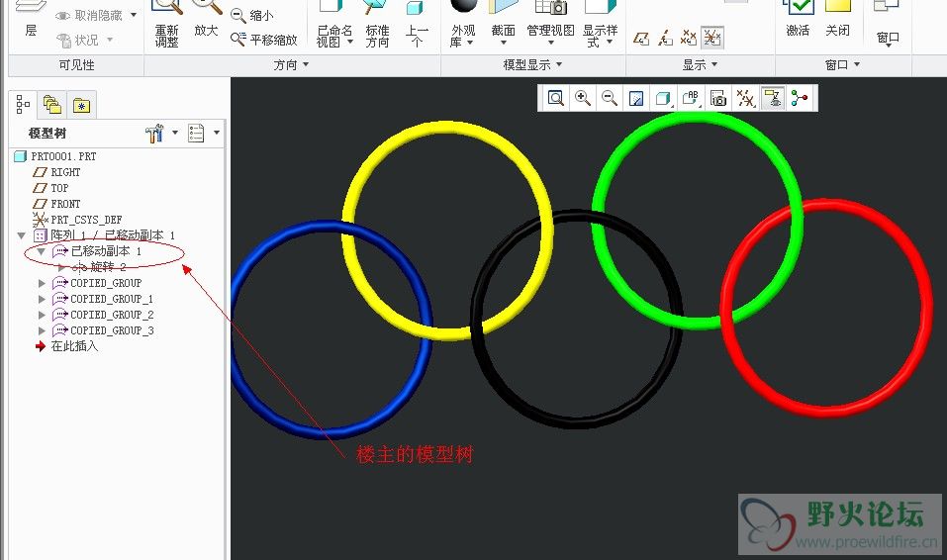The height and width of the screenshot is (560, 947).
Task: Toggle datum plane display in ribbon
Action: click(641, 39)
